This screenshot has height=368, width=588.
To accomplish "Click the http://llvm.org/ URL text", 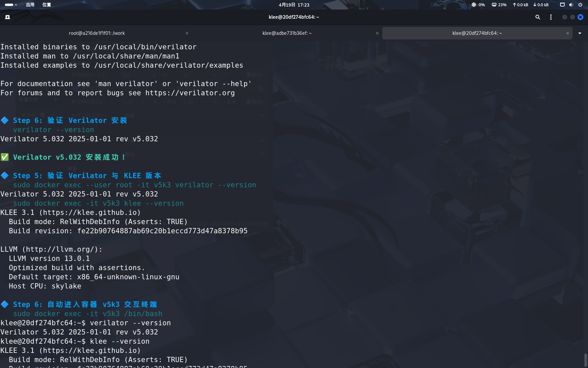I will [60, 249].
